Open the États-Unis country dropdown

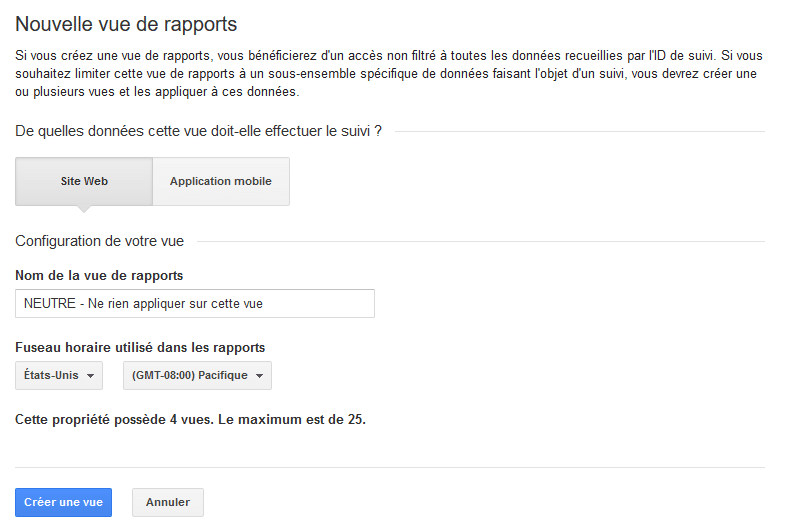coord(59,375)
